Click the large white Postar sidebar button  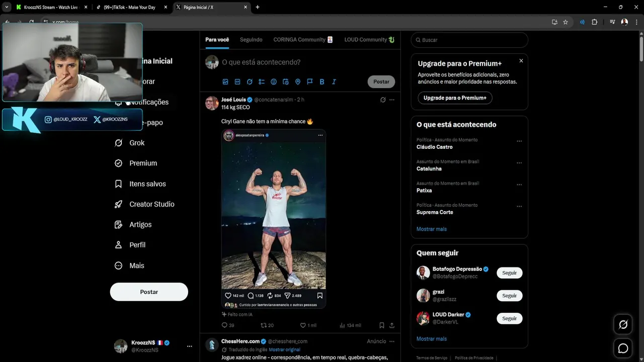(x=149, y=292)
